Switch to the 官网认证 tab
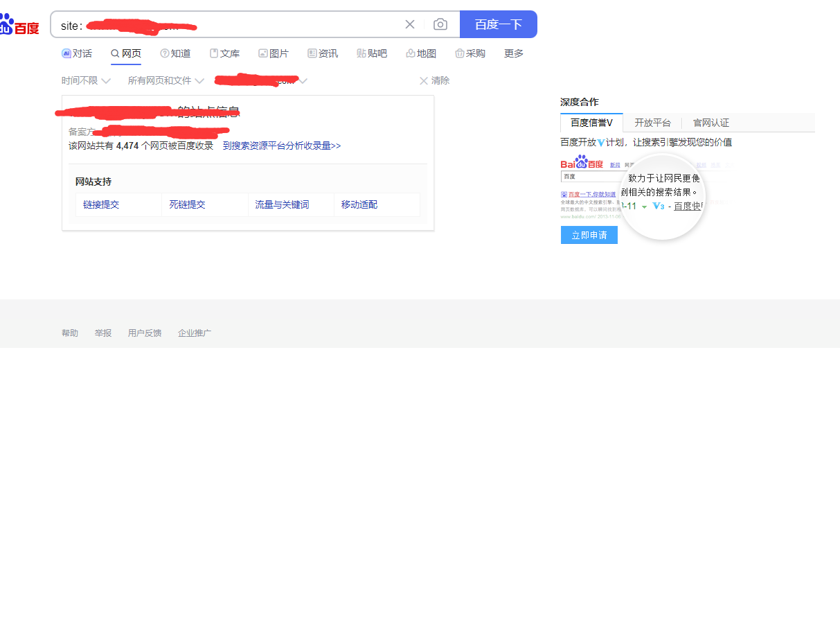Screen dimensions: 840x623 (x=711, y=123)
